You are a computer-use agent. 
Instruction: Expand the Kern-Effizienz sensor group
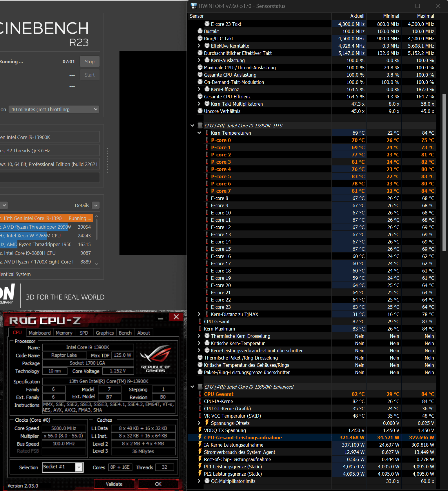pos(199,89)
